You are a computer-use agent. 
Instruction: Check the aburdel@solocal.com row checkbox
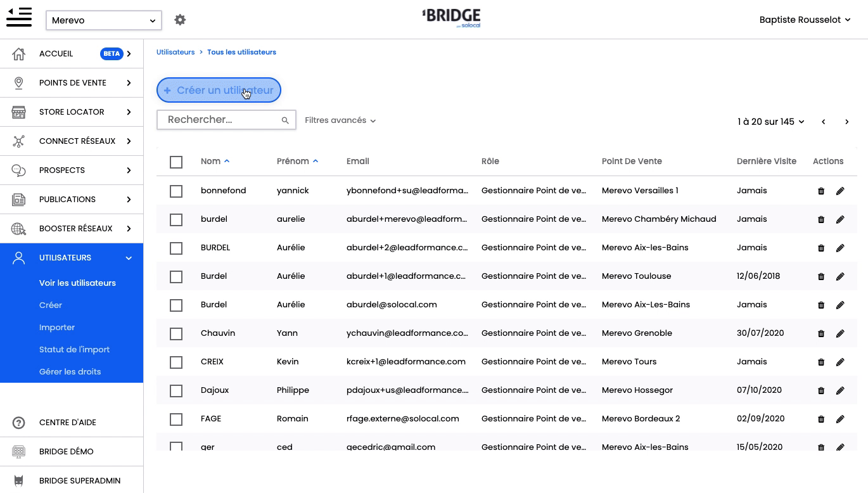click(x=176, y=305)
